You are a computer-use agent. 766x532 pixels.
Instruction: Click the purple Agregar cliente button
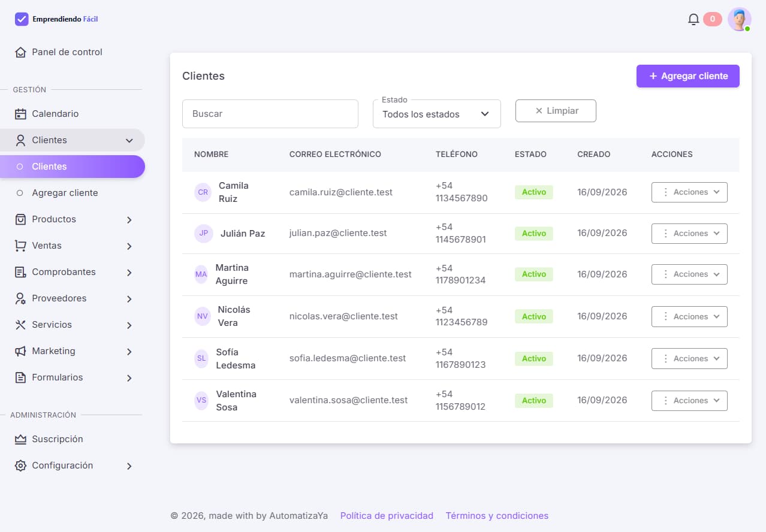(687, 76)
